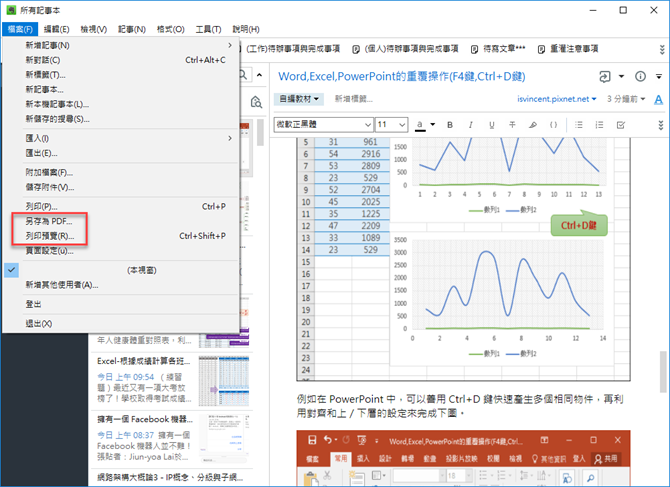
Task: Open the 檢視(V) menu
Action: pos(94,29)
